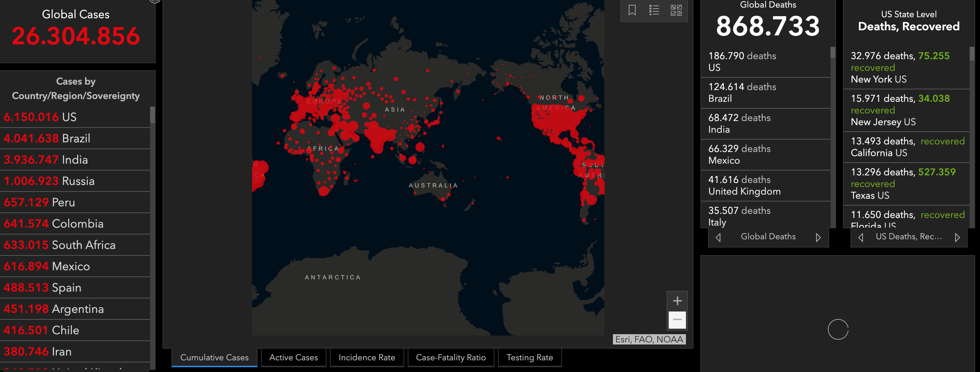Viewport: 980px width, 372px height.
Task: Switch to Active Cases tab
Action: pos(293,357)
